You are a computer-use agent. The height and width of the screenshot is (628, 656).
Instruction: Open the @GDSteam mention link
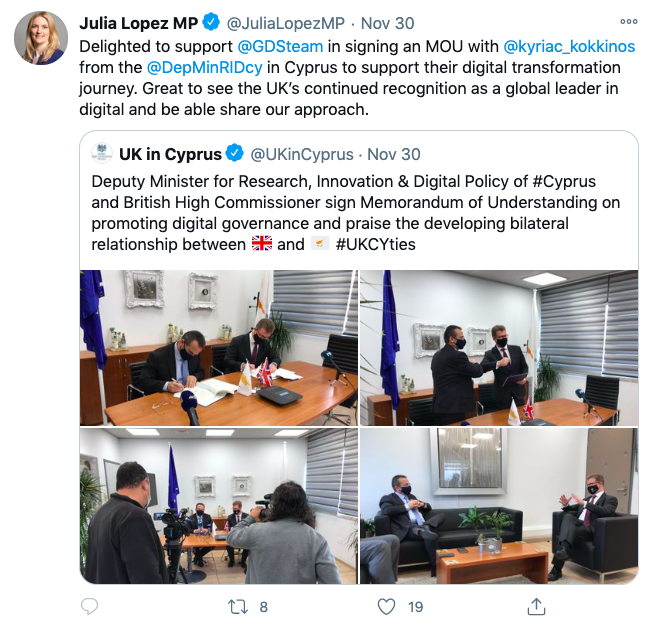(x=280, y=46)
